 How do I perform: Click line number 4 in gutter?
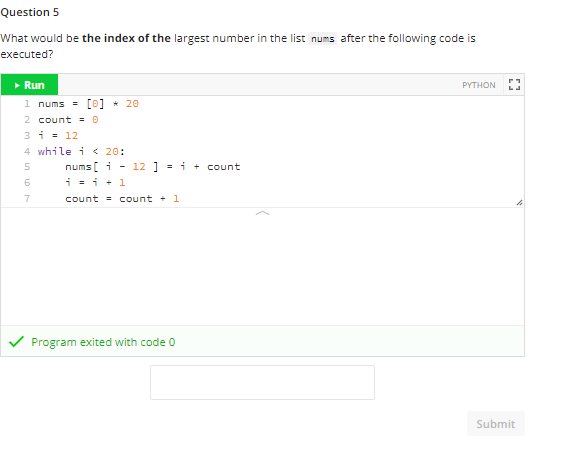pos(27,151)
